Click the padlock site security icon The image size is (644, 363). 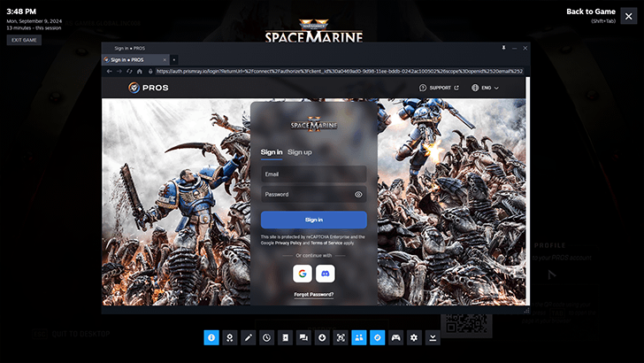[150, 71]
